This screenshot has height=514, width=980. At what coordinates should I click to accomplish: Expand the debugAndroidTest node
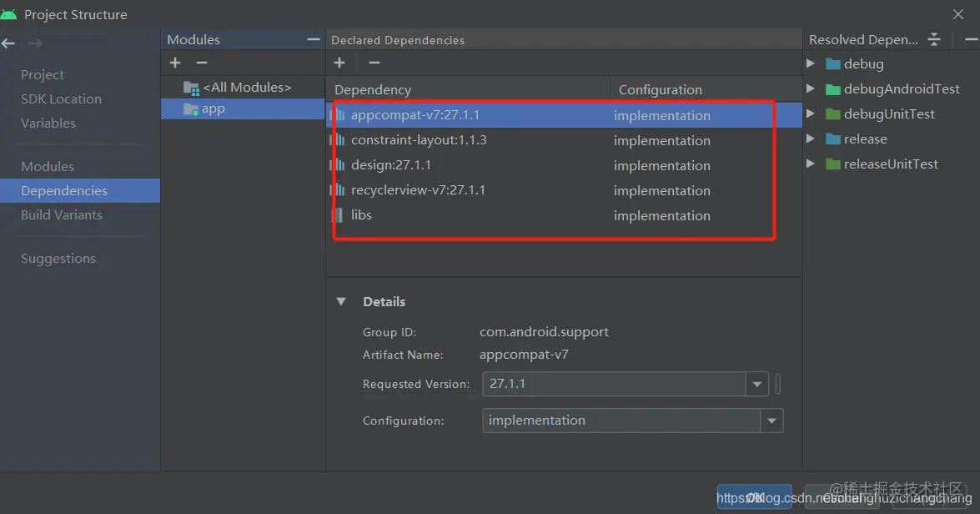pos(811,88)
